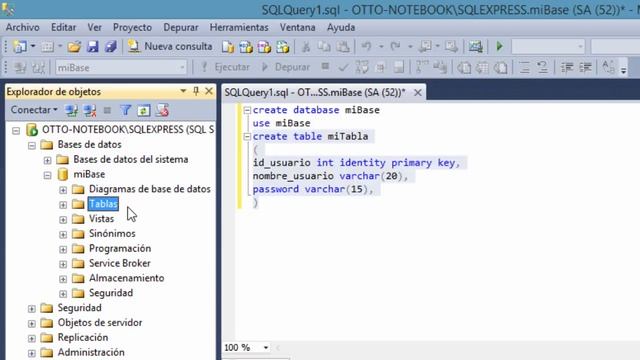Image resolution: width=640 pixels, height=360 pixels.
Task: Click the Database Engine Query icon
Action: coord(228,47)
